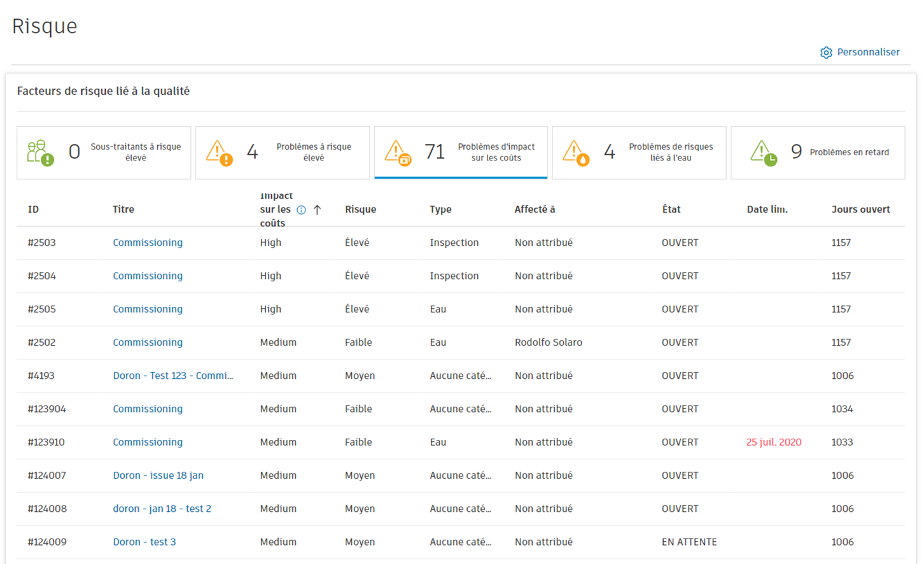Screen dimensions: 924x564
Task: Select the Problèmes à risque élevé tab
Action: pos(282,153)
